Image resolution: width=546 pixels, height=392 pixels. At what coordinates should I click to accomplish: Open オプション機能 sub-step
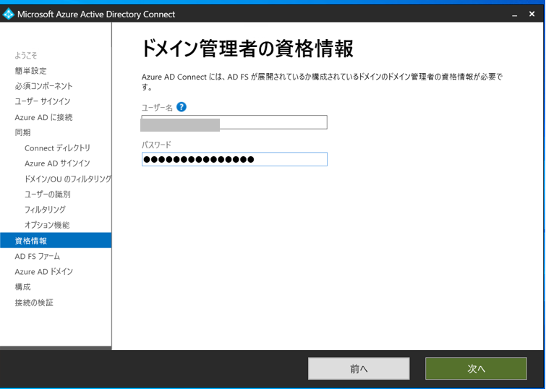click(x=47, y=225)
